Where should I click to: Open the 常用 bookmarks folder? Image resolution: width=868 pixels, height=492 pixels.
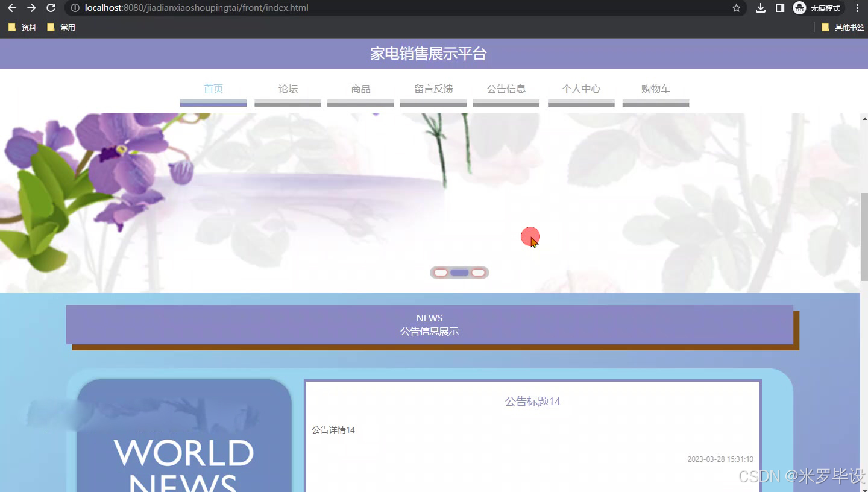click(x=61, y=27)
